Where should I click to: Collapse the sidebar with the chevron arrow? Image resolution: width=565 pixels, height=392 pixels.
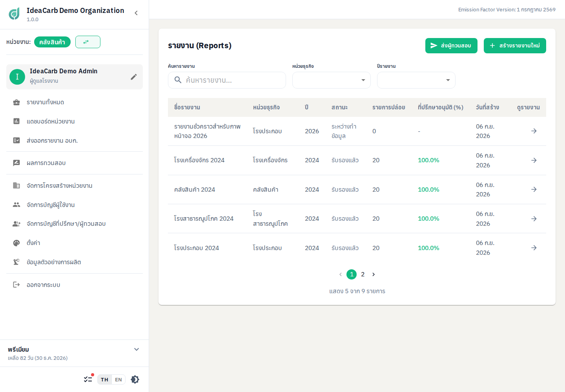(x=136, y=13)
